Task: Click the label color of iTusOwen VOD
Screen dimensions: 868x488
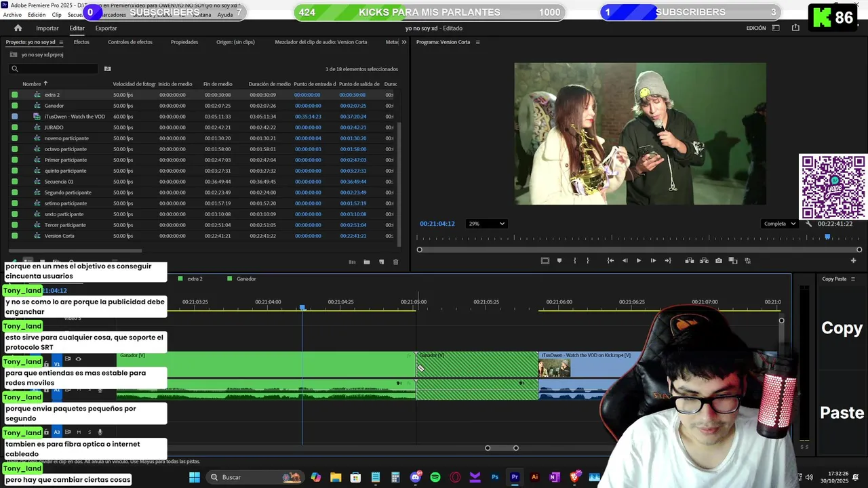Action: [15, 117]
